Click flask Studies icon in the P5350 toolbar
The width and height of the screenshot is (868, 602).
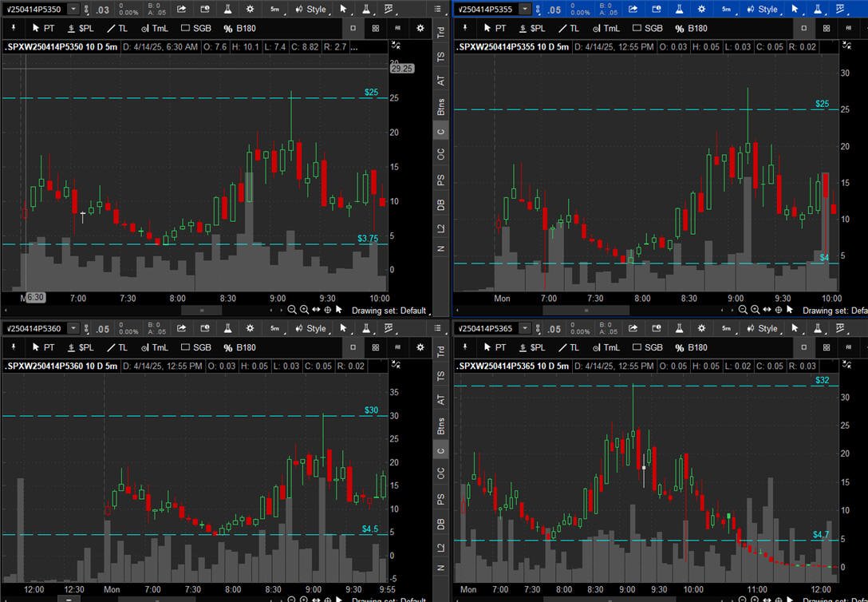227,10
